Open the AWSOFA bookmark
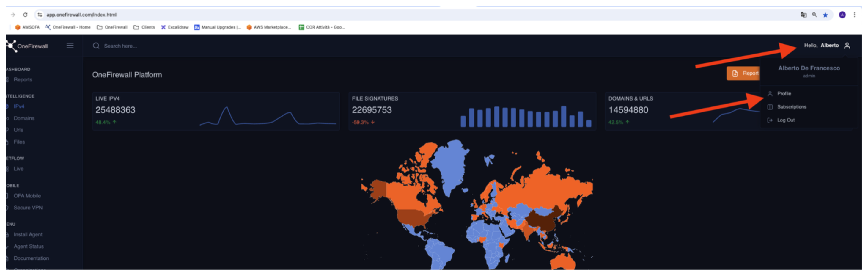This screenshot has height=276, width=868. [x=27, y=27]
